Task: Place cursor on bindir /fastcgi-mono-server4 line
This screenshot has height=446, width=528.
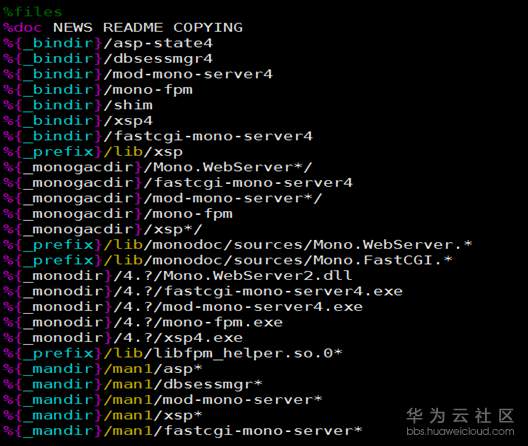Action: [x=158, y=136]
